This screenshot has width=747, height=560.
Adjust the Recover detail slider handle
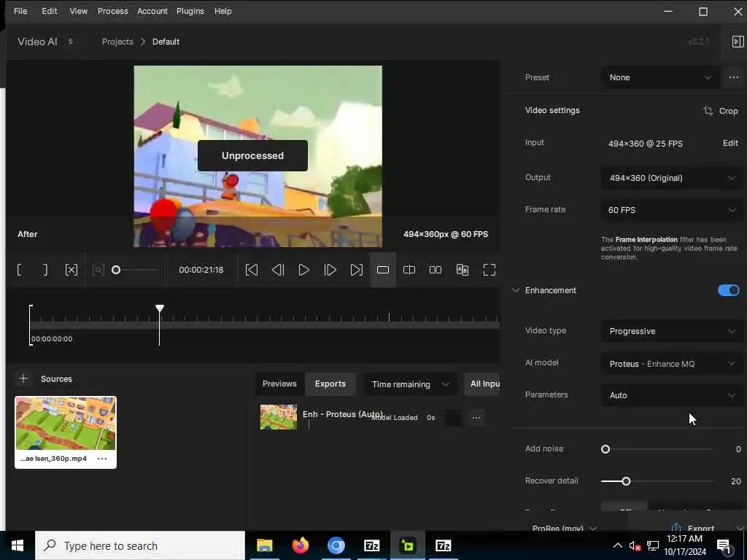626,481
